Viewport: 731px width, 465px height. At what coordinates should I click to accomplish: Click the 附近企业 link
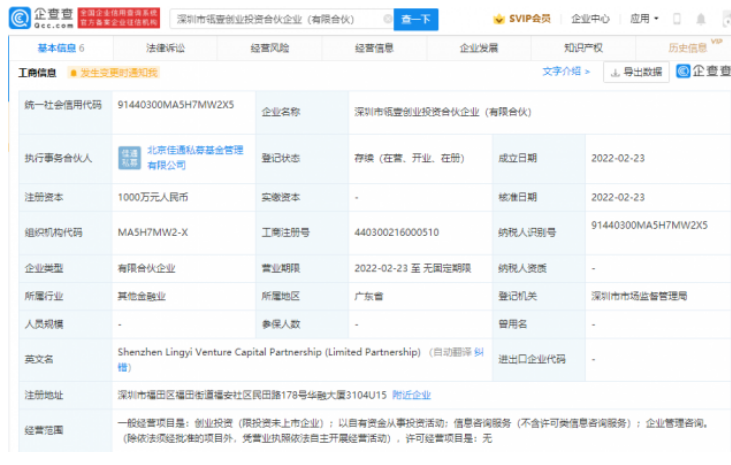coord(411,395)
